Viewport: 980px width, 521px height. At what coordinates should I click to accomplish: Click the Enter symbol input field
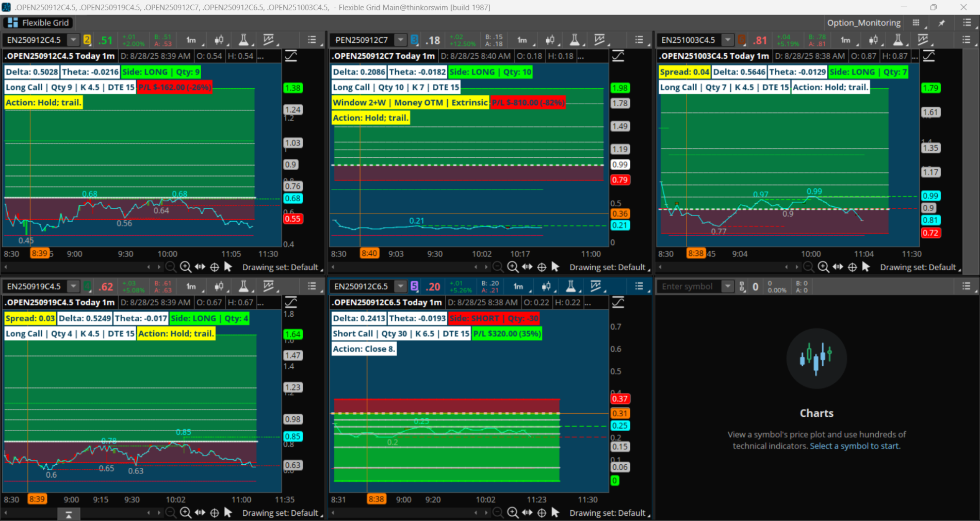[x=688, y=286]
